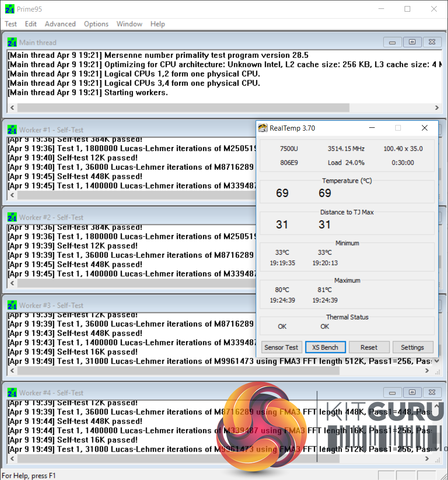Maximize the Worker #4 child window

412,392
